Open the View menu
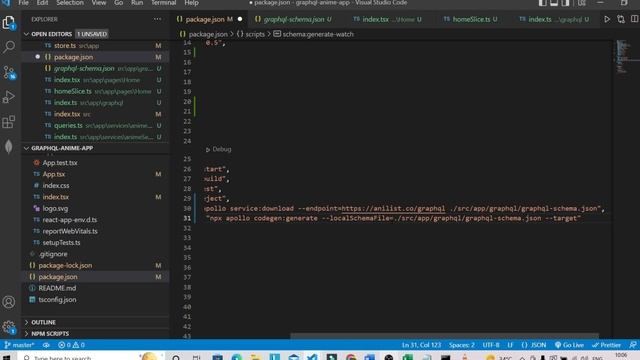The width and height of the screenshot is (640, 360). click(x=99, y=3)
